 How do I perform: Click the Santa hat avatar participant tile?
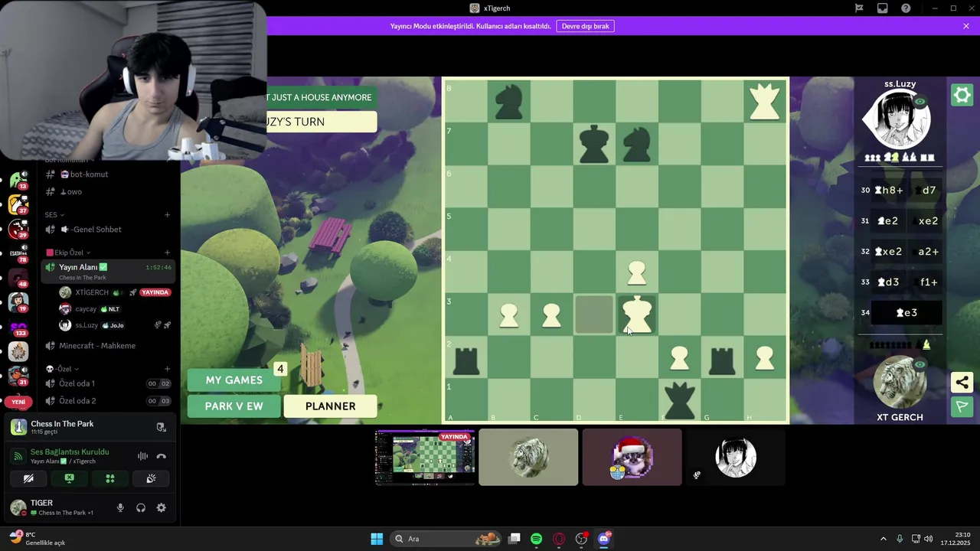[632, 458]
